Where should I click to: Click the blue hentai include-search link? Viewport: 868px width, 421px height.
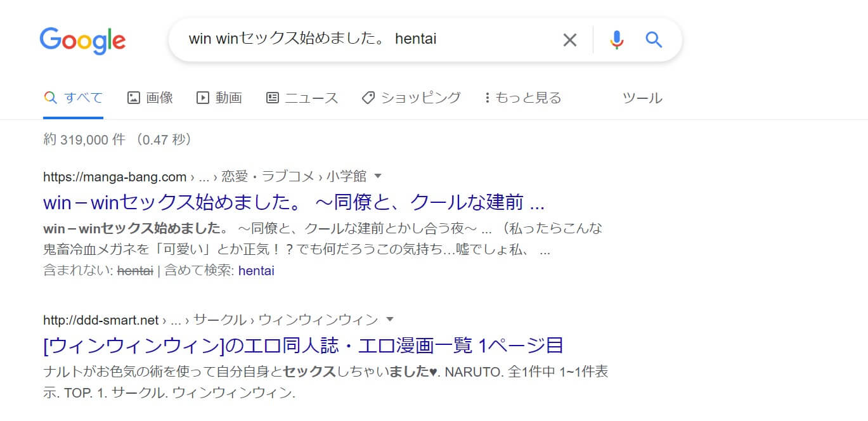[256, 271]
